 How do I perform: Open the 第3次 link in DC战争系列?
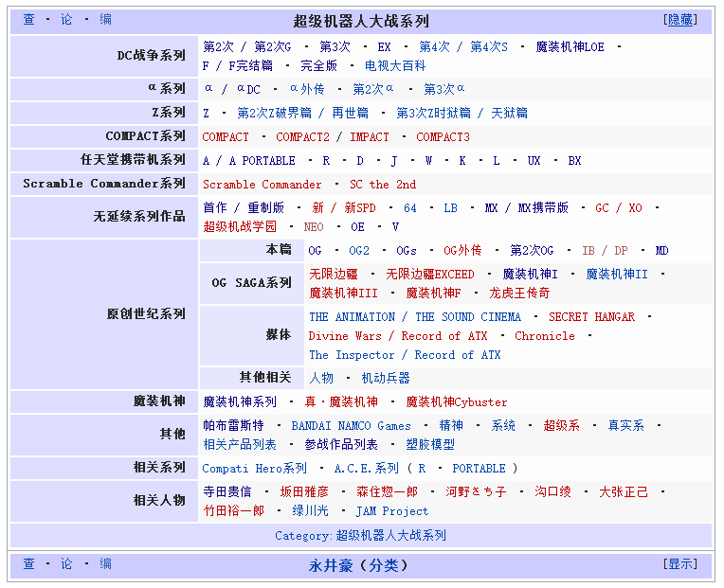click(x=335, y=47)
